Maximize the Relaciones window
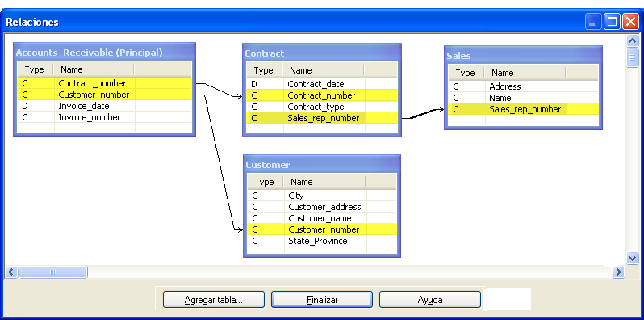This screenshot has height=320, width=644. [x=612, y=22]
